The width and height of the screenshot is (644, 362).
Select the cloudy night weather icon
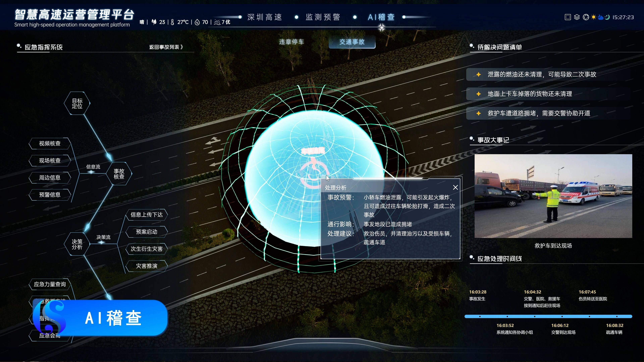click(600, 17)
